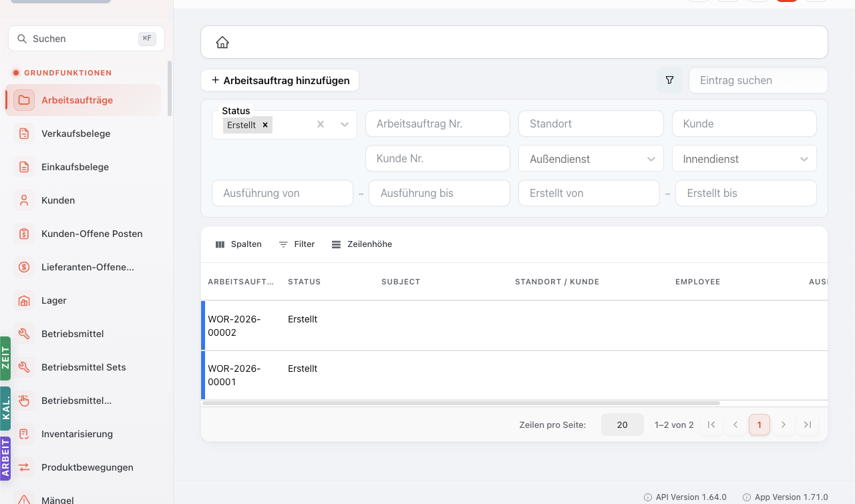The height and width of the screenshot is (504, 855).
Task: Open the Außendienst dropdown
Action: point(591,159)
